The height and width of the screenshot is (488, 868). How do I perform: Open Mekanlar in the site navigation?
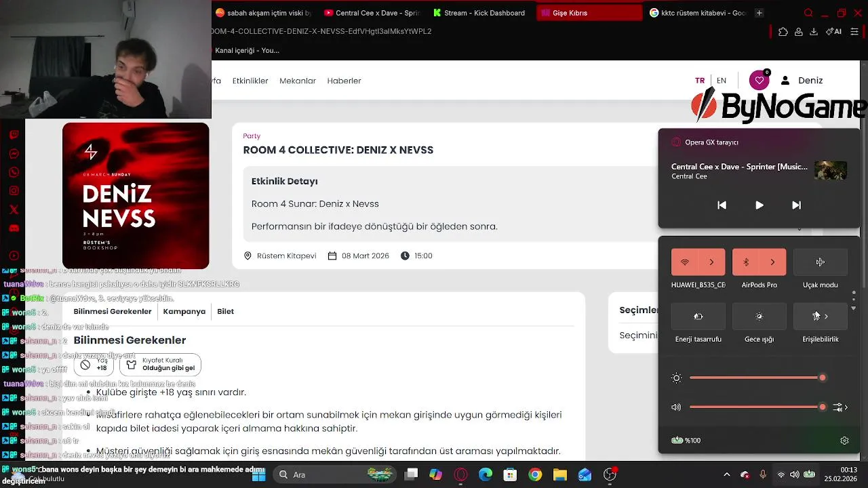pos(298,81)
